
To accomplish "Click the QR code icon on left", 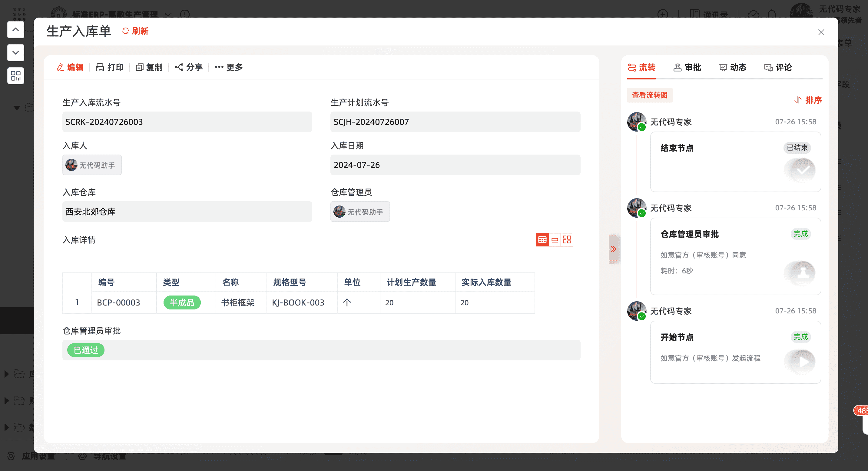I will 15,75.
